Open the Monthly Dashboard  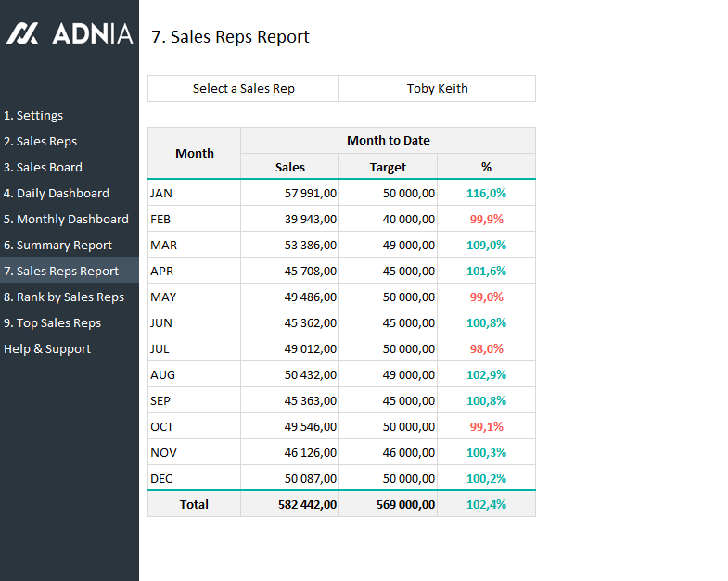pyautogui.click(x=66, y=220)
